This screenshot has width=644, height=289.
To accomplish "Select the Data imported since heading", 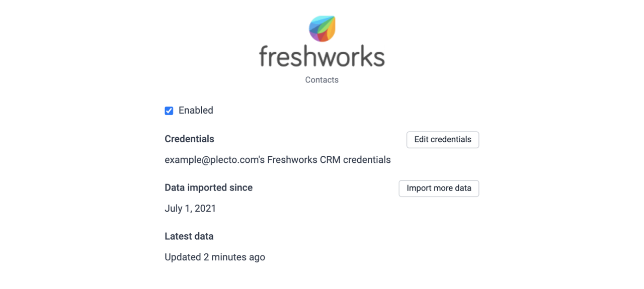I will pyautogui.click(x=208, y=187).
